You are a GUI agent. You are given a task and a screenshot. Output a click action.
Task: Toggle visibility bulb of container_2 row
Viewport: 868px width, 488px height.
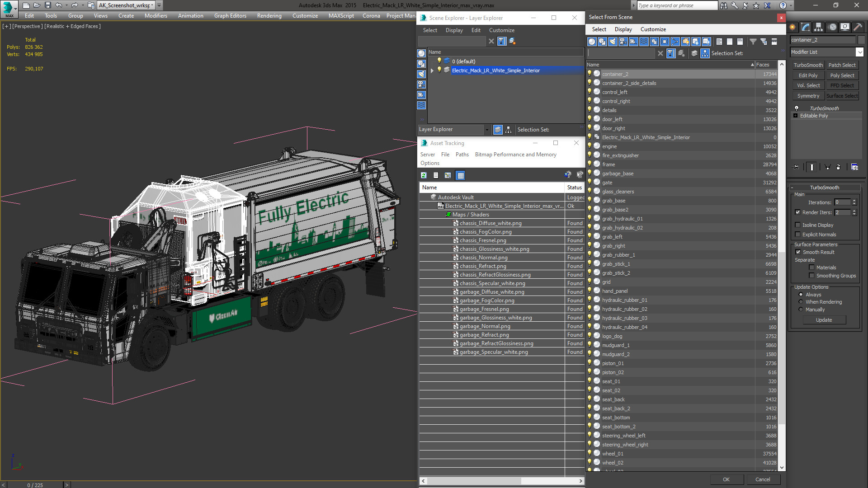click(x=590, y=74)
